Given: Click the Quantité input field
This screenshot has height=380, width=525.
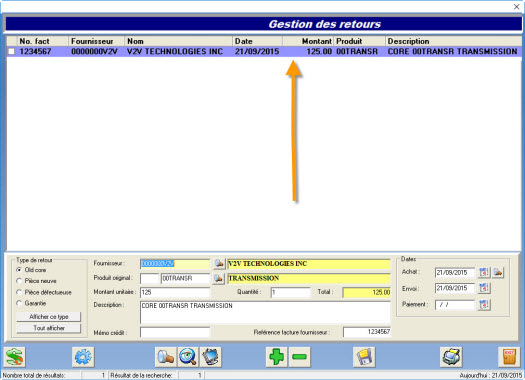Looking at the screenshot, I should point(291,292).
